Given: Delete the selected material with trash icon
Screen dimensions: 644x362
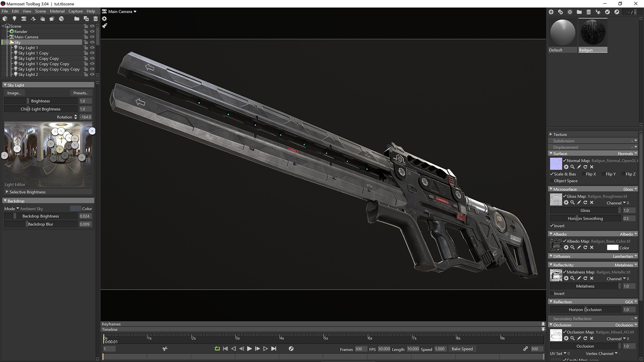Looking at the screenshot, I should (589, 12).
